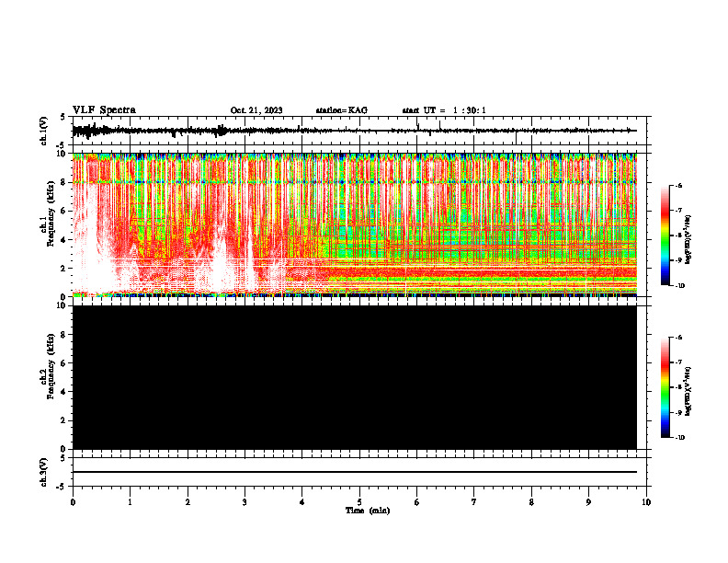Screen dimensions: 728x563
Task: Click the "4" kHz tick on ch.1 frequency axis
Action: (64, 240)
